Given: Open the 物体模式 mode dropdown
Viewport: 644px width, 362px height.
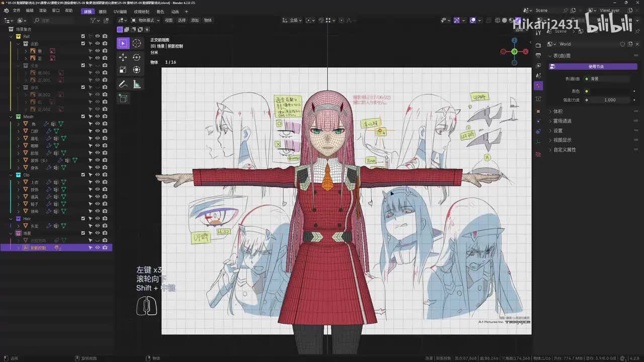Looking at the screenshot, I should tap(145, 21).
